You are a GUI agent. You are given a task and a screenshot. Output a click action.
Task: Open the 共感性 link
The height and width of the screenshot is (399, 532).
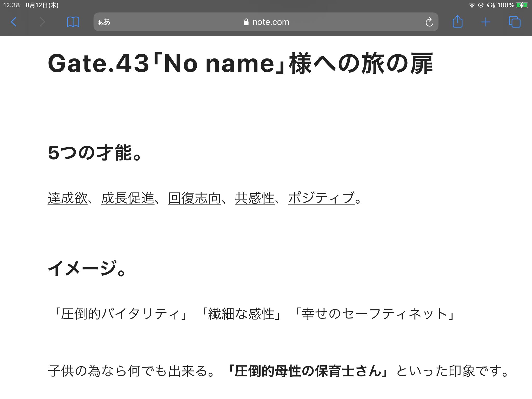255,198
